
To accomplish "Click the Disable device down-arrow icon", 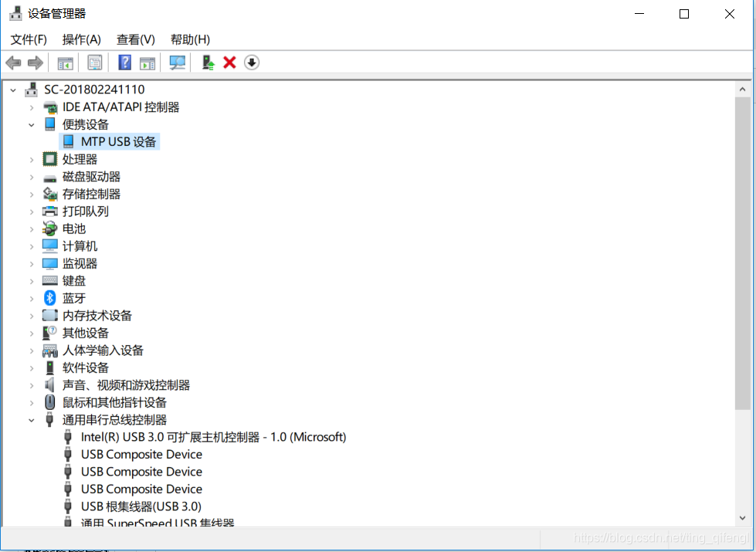I will (x=252, y=63).
